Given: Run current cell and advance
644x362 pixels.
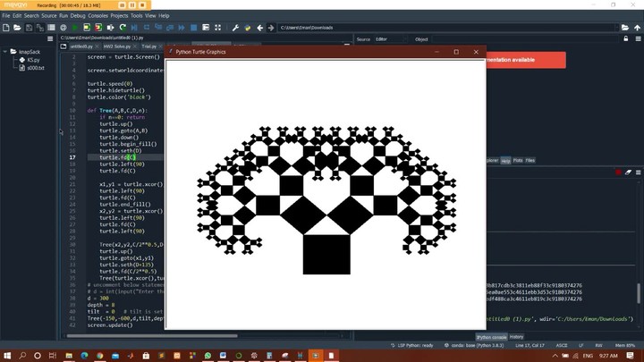Looking at the screenshot, I should pos(98,28).
